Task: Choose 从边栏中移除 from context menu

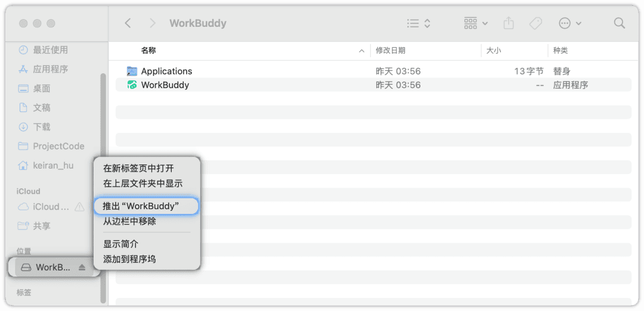Action: (129, 222)
